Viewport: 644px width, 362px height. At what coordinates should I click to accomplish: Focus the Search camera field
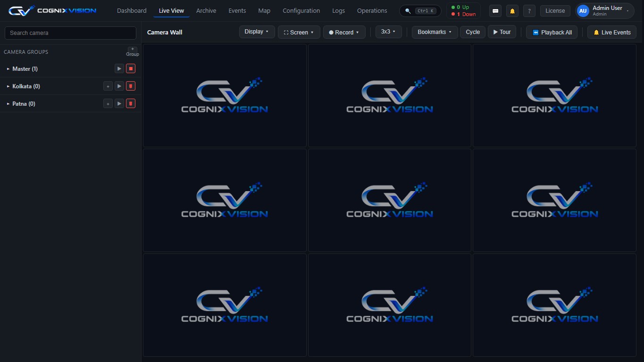coord(70,33)
